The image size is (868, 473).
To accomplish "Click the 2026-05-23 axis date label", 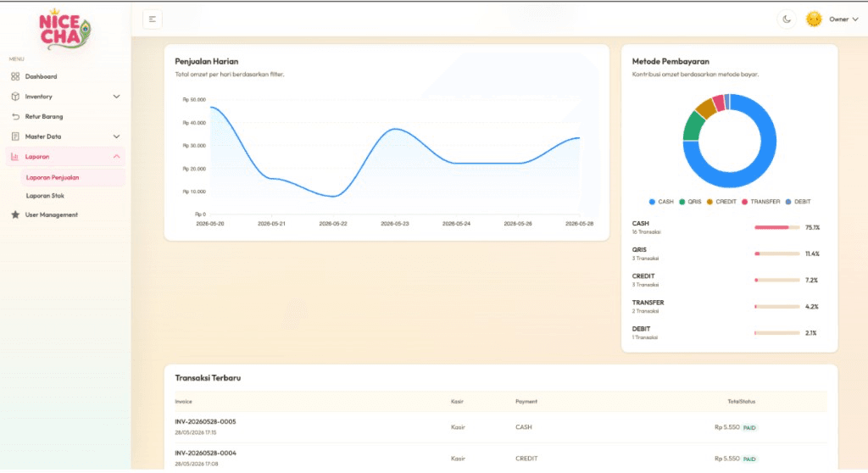I will [x=395, y=224].
